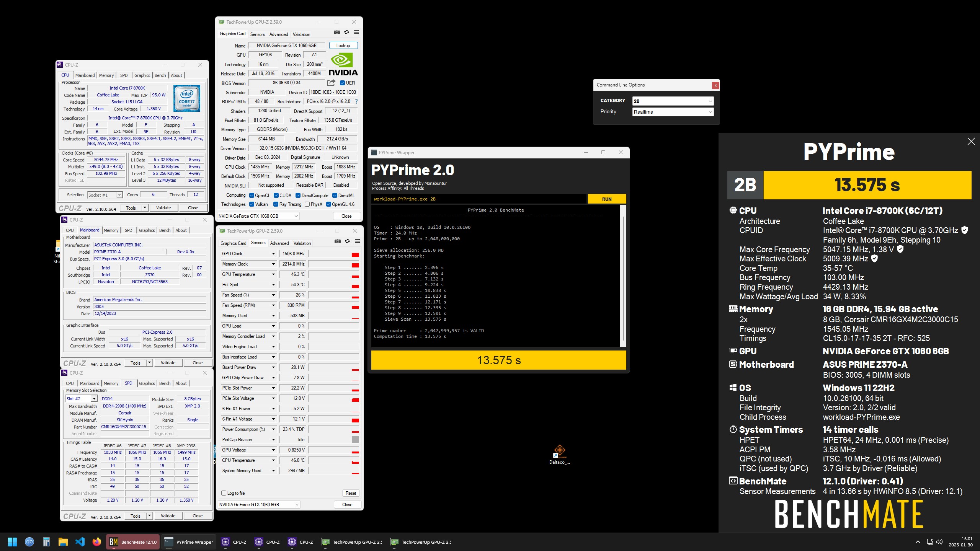The image size is (980, 551).
Task: Switch to Bench tab in top CPU-Z window
Action: pyautogui.click(x=160, y=75)
